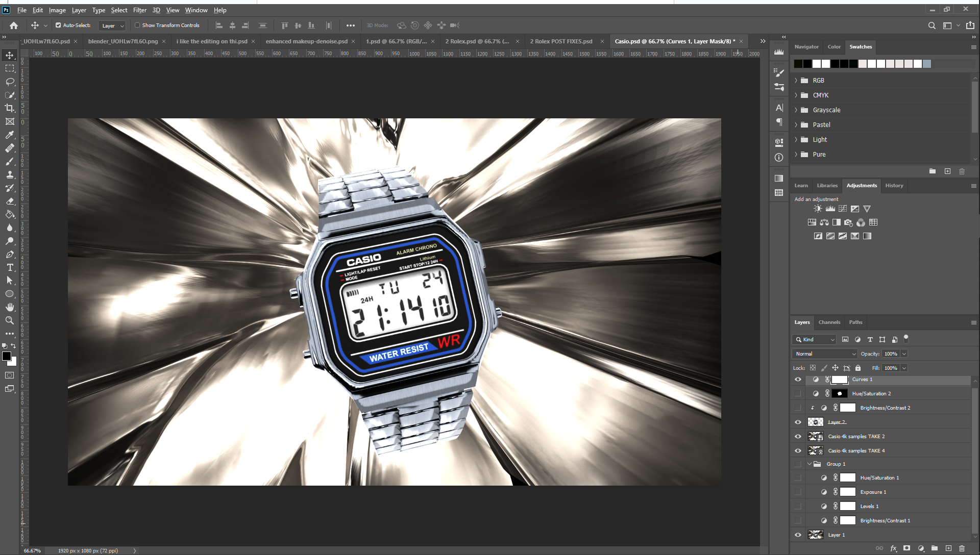
Task: Pick the blue-gray recent swatch
Action: (927, 64)
